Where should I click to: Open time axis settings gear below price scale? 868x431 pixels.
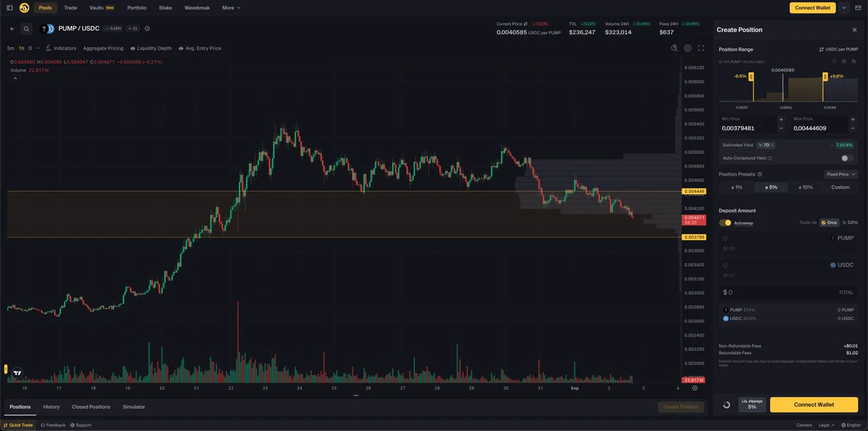694,388
